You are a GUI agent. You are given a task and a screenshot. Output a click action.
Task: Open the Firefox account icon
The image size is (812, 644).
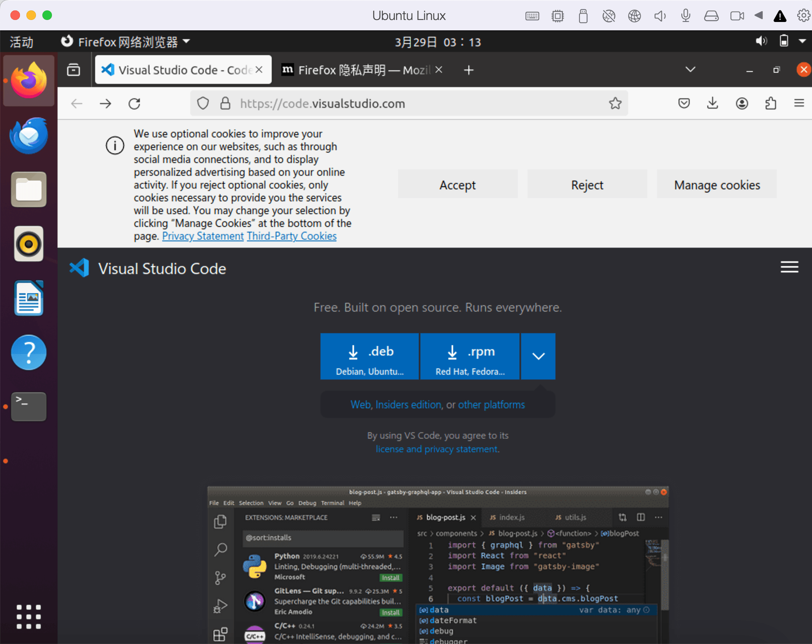click(x=742, y=103)
